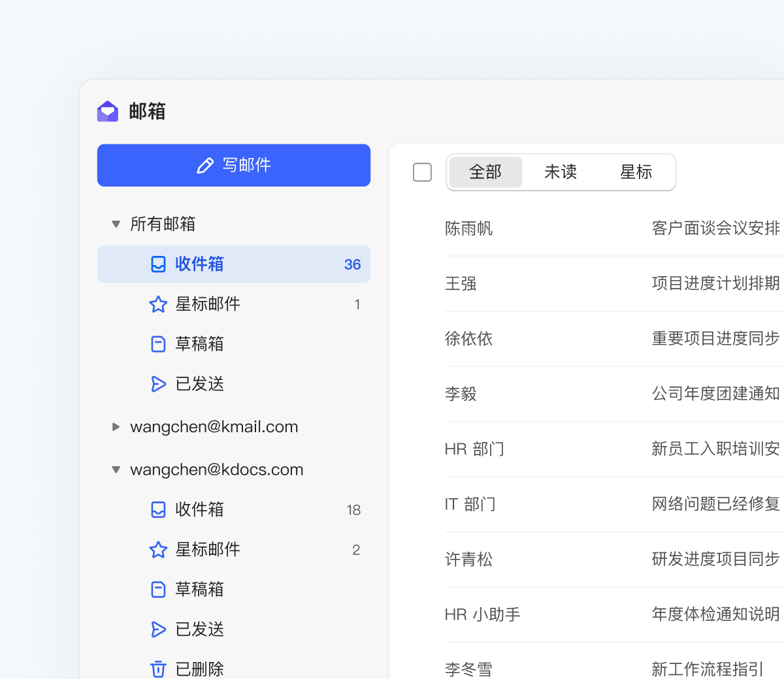Collapse the wangchen@kdocs.com account
This screenshot has height=679, width=784.
[x=116, y=469]
